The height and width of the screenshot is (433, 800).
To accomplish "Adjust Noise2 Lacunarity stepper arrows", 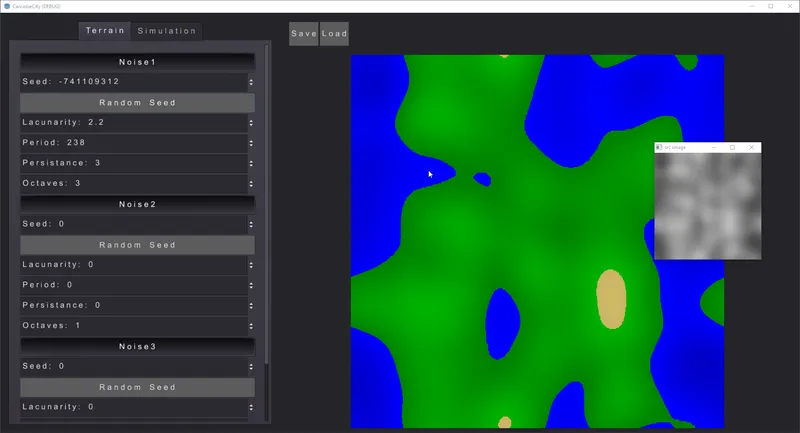I will click(x=251, y=265).
